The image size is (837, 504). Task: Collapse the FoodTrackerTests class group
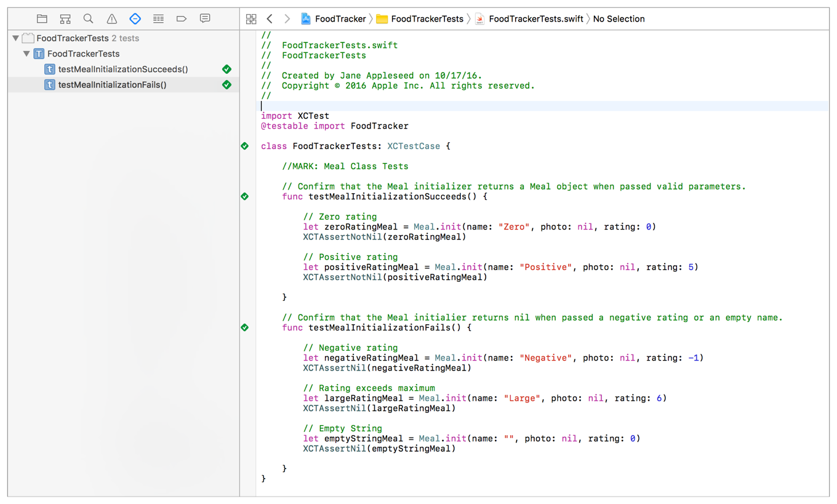tap(26, 54)
